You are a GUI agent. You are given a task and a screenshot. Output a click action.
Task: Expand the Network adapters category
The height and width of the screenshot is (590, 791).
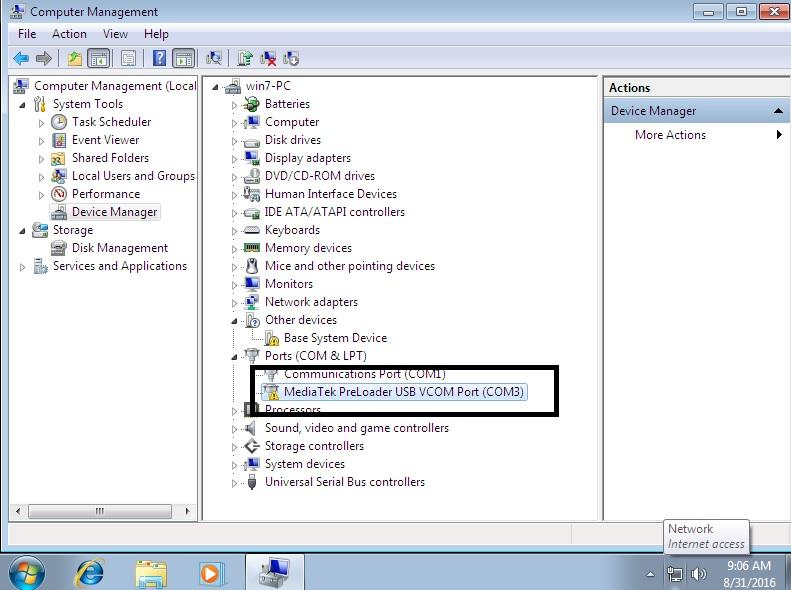pyautogui.click(x=234, y=303)
